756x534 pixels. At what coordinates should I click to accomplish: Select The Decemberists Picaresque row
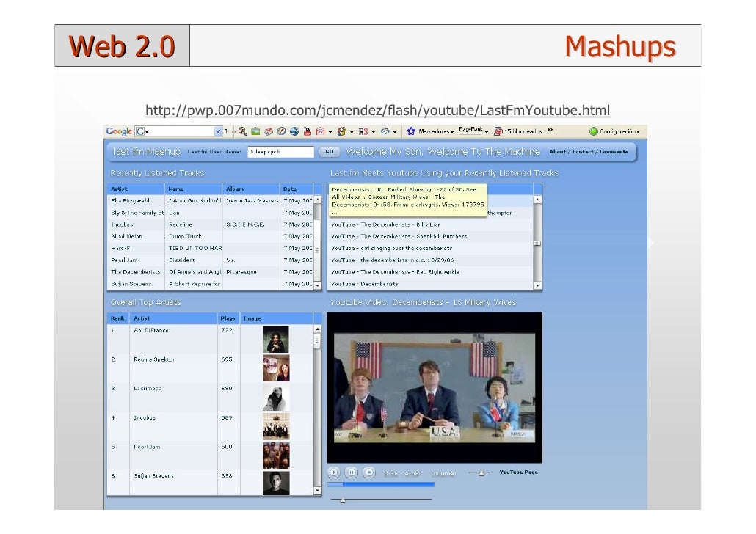pyautogui.click(x=210, y=272)
